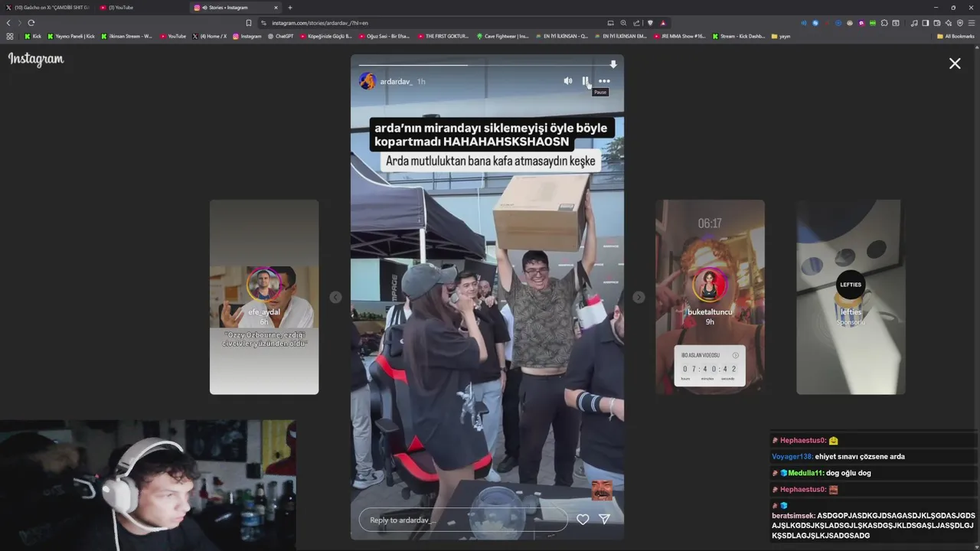The image size is (980, 551).
Task: Open ardardav_ profile from story header
Action: click(396, 81)
